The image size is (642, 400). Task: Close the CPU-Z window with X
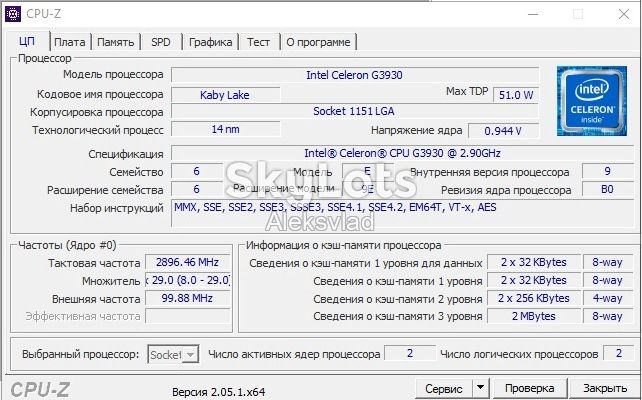coord(624,14)
